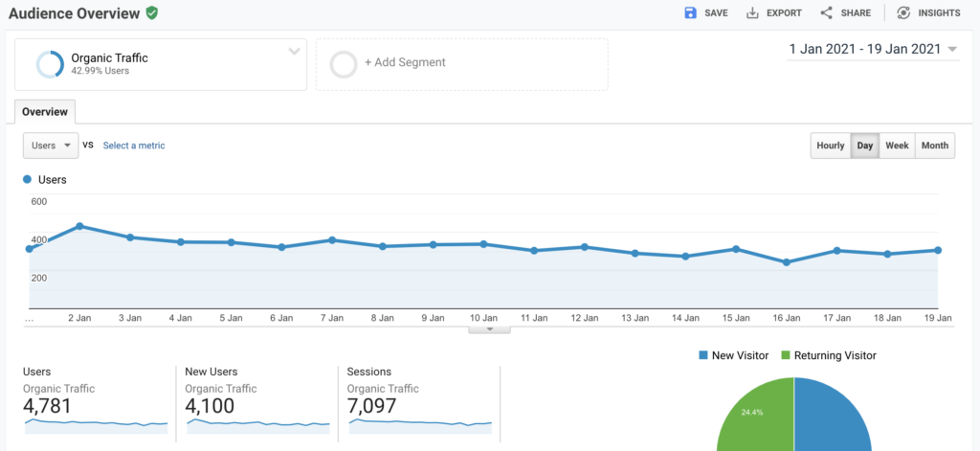
Task: Click the green Returning Visitor legend swatch
Action: pos(786,355)
